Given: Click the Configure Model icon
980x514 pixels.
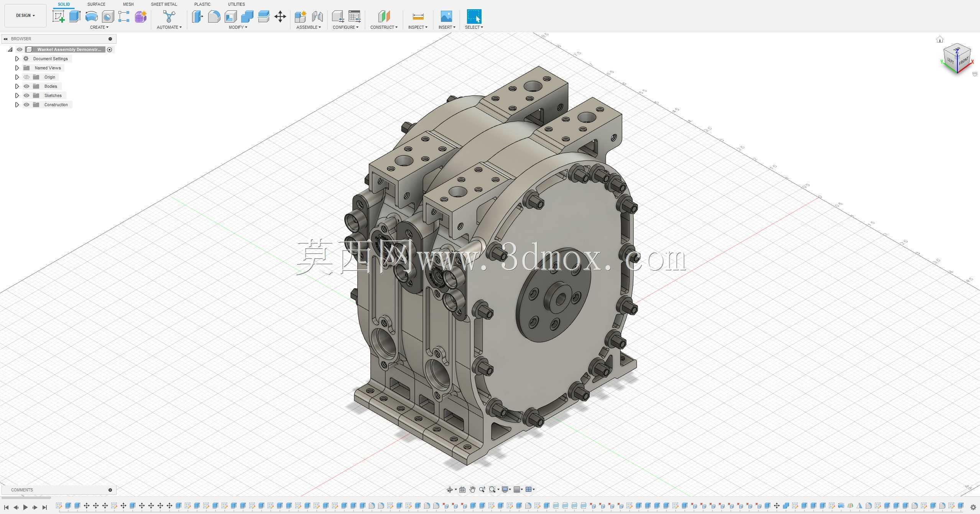Looking at the screenshot, I should click(x=337, y=16).
